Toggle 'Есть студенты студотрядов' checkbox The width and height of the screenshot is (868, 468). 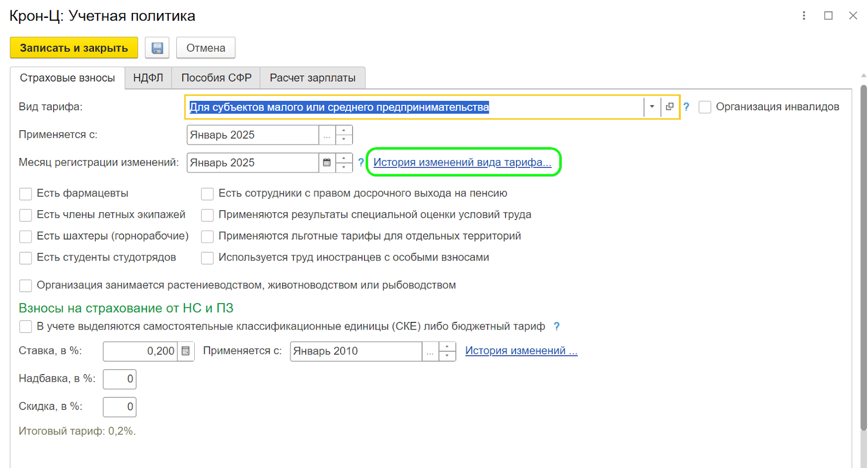25,258
